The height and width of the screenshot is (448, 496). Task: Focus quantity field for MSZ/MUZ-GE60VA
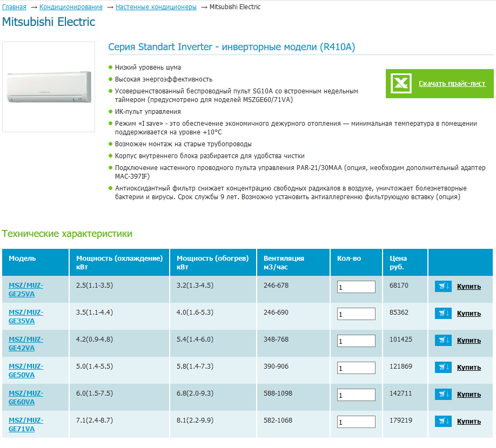(x=356, y=395)
